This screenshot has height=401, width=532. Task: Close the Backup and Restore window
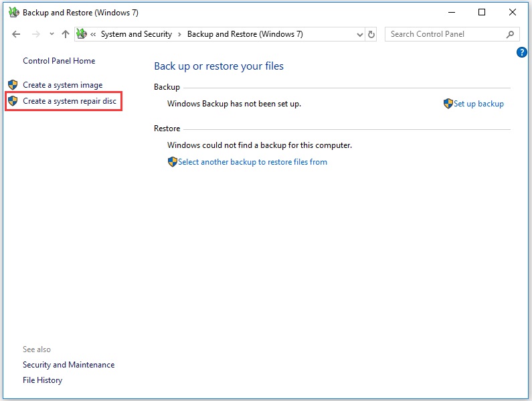pyautogui.click(x=513, y=12)
